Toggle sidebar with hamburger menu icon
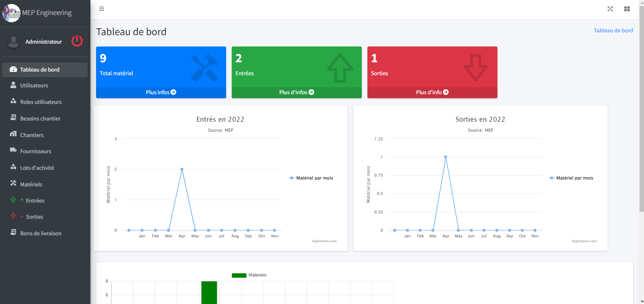The width and height of the screenshot is (644, 304). pos(102,9)
